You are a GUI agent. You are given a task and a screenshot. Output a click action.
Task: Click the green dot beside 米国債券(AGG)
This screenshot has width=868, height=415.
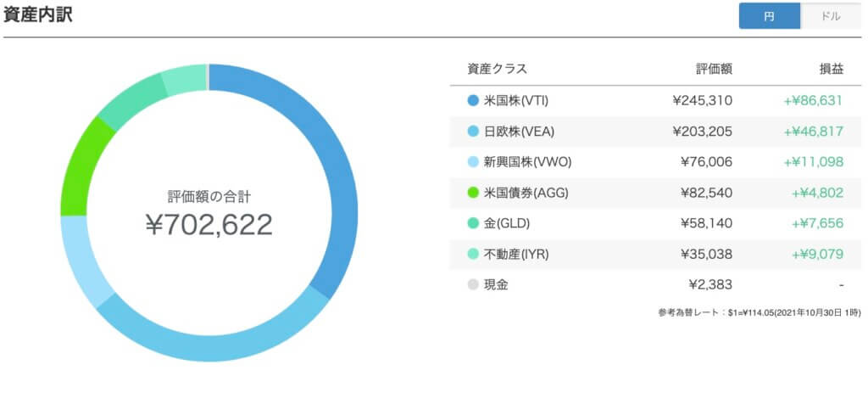tap(474, 193)
